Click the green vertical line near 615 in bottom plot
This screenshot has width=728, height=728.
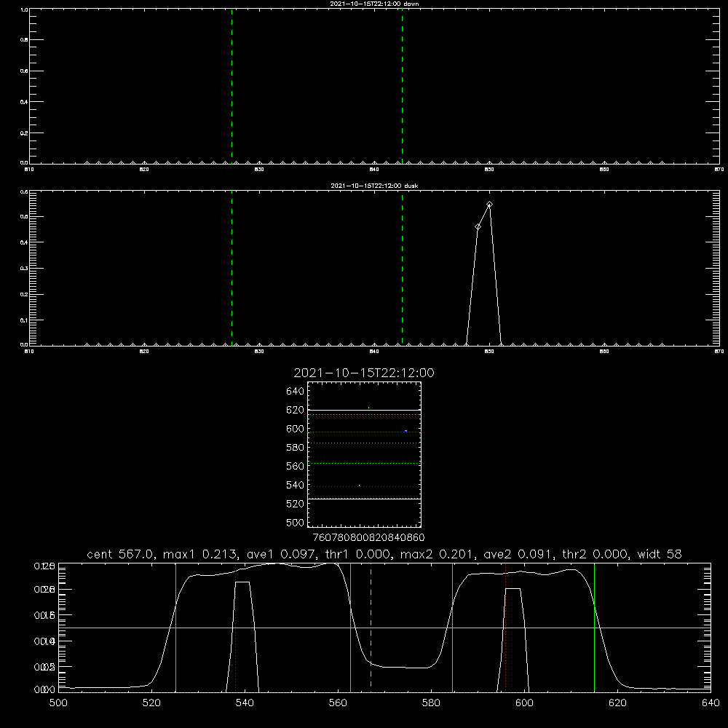coord(594,627)
